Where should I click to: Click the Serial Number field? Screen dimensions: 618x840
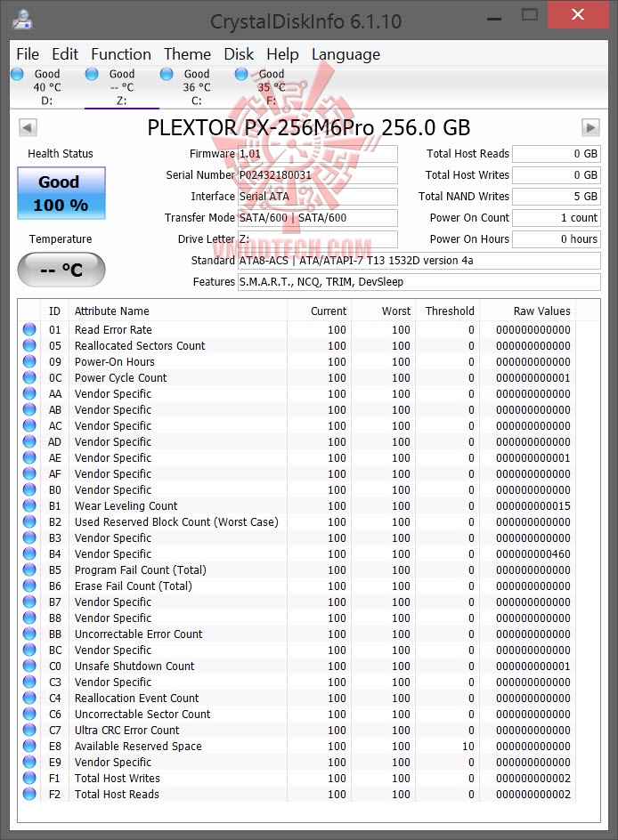point(317,175)
